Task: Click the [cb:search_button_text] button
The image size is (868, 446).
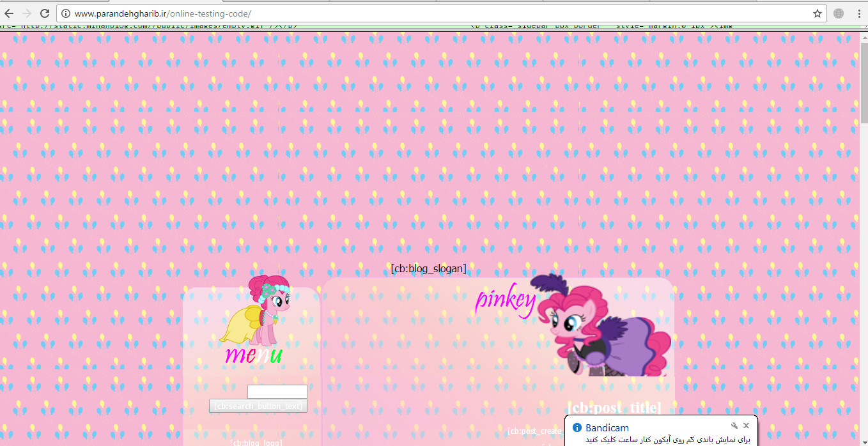Action: click(258, 406)
